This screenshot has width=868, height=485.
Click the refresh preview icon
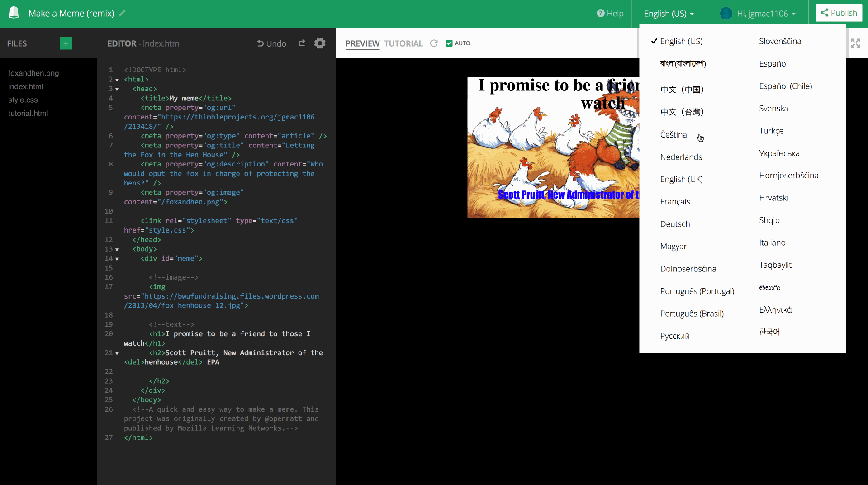click(434, 43)
